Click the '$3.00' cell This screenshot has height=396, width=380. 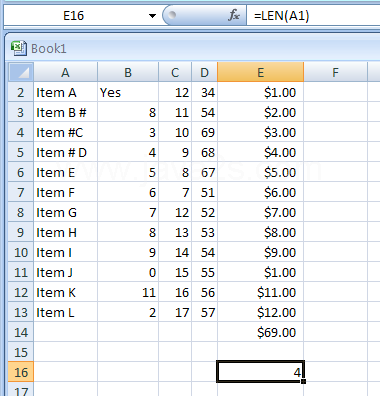pyautogui.click(x=261, y=132)
